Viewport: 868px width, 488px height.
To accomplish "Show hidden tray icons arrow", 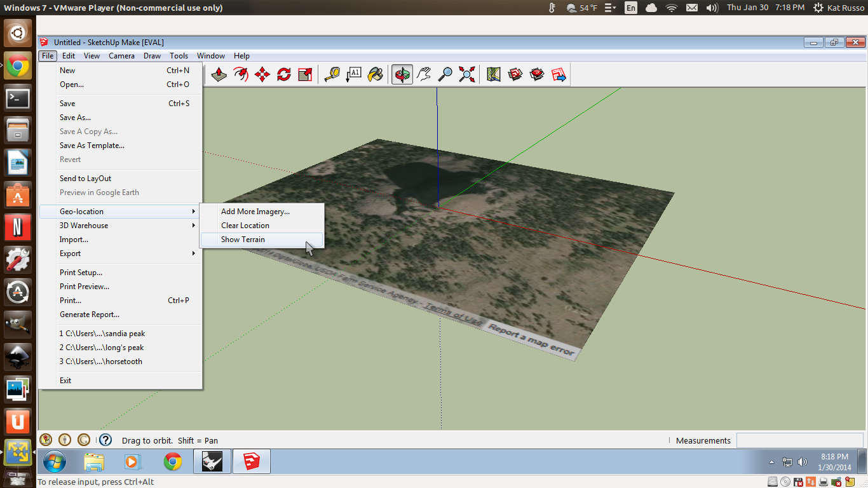I will tap(771, 462).
